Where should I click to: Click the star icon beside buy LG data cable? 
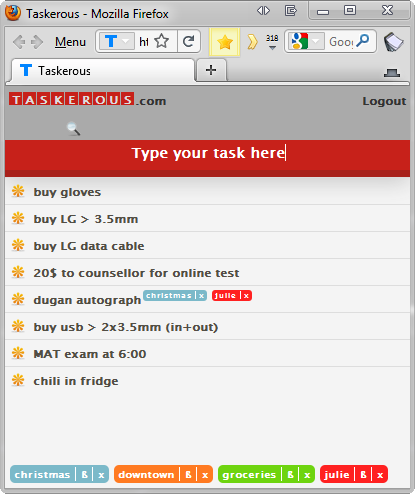18,245
